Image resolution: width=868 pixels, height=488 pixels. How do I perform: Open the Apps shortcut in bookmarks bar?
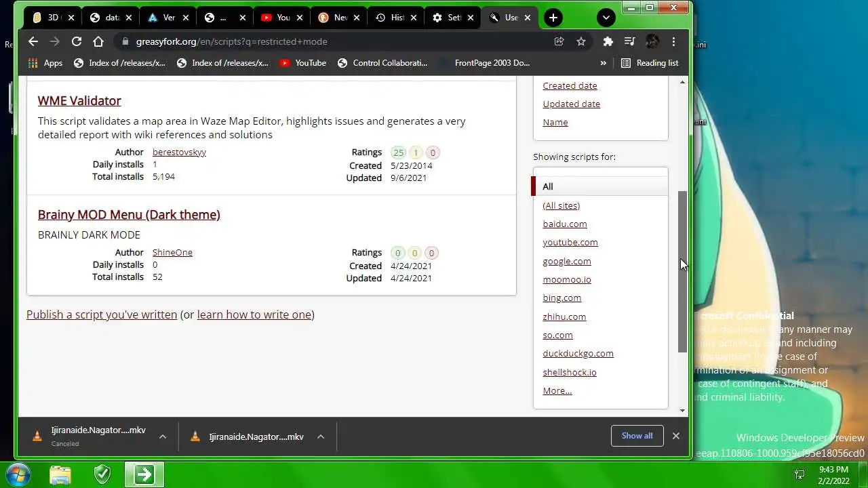tap(45, 63)
